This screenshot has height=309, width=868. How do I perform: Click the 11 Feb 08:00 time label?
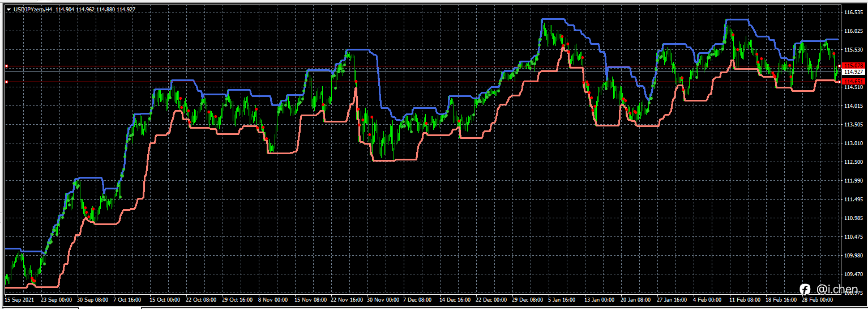[x=745, y=299]
